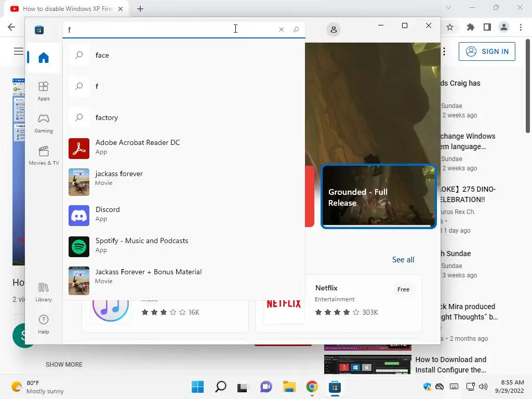
Task: Toggle Chrome side panel icon
Action: 487,27
